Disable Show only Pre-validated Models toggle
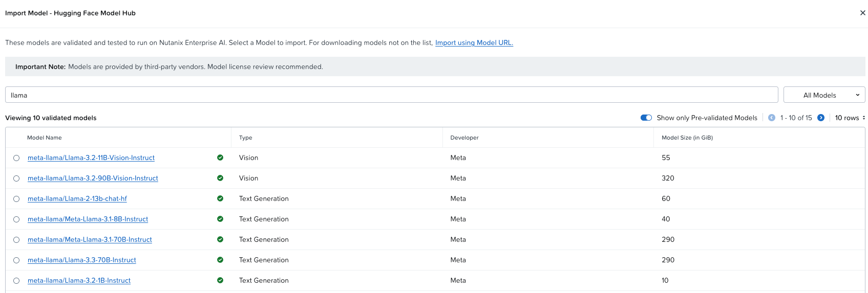The width and height of the screenshot is (868, 293). (x=646, y=118)
